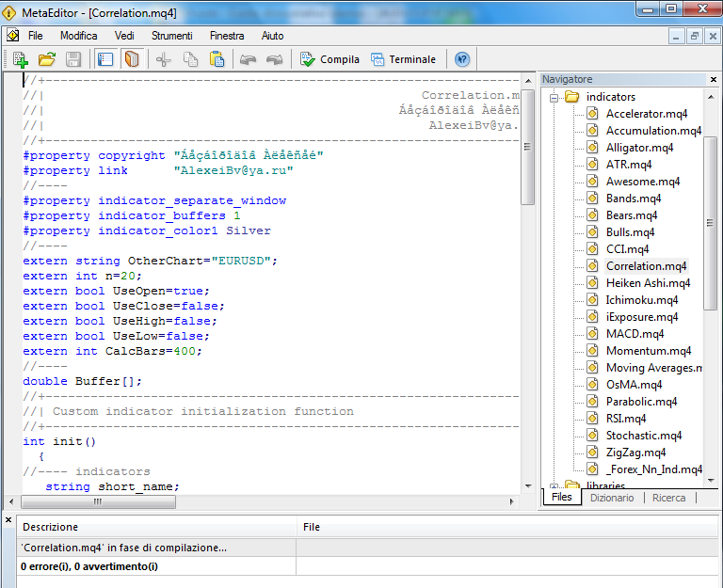Click the file icon next to CCI.mq4
Screen dimensions: 723x588
click(592, 248)
